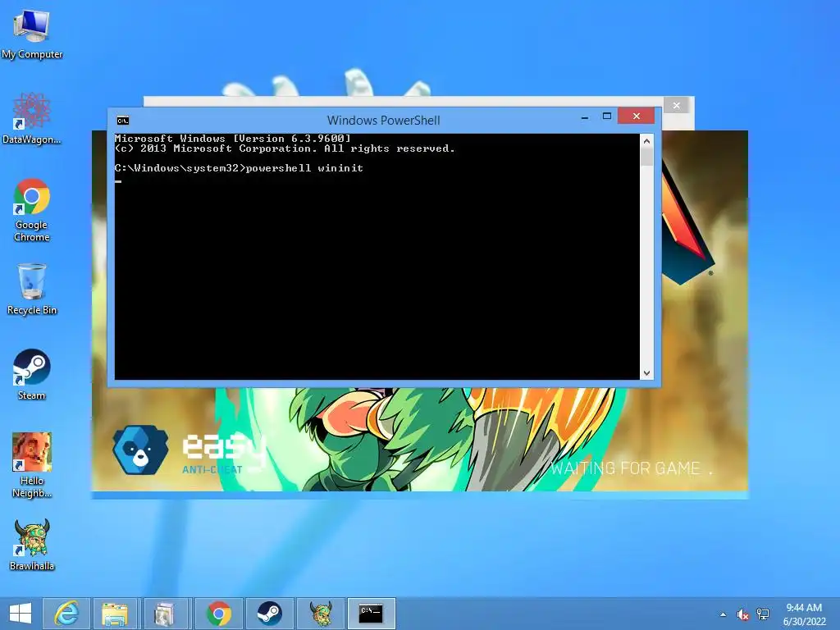Image resolution: width=840 pixels, height=630 pixels.
Task: Select the Steam desktop shortcut
Action: (x=32, y=374)
